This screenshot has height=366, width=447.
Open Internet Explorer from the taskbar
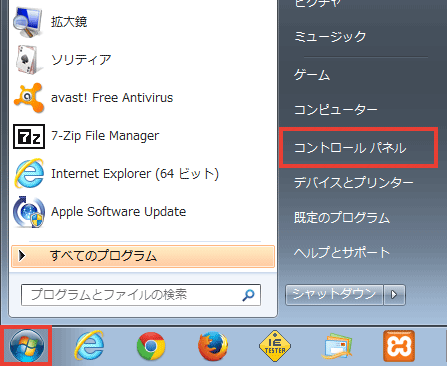pos(89,346)
